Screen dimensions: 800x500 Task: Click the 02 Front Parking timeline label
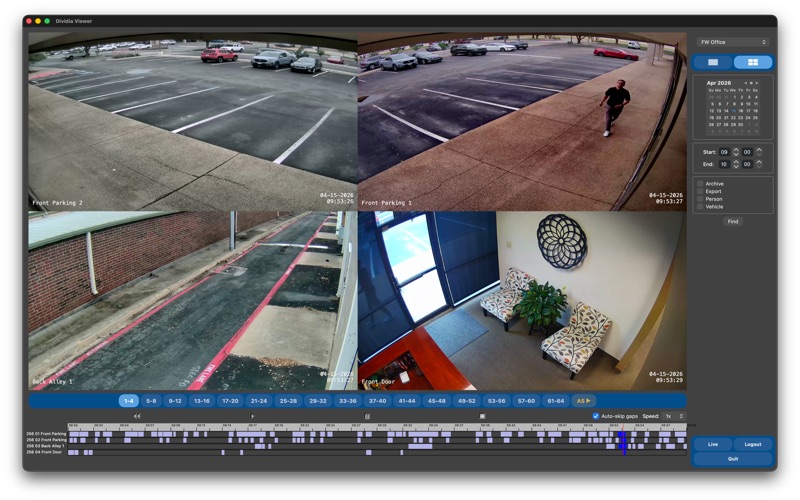[x=46, y=440]
